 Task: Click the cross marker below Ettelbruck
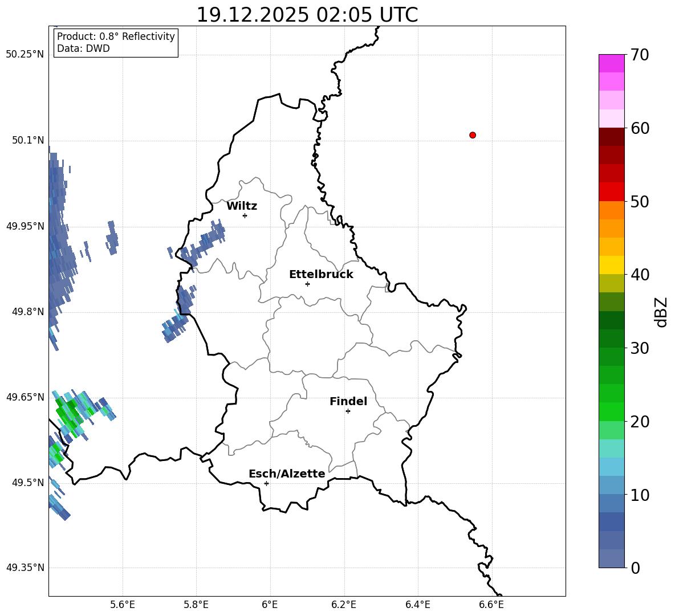click(307, 284)
